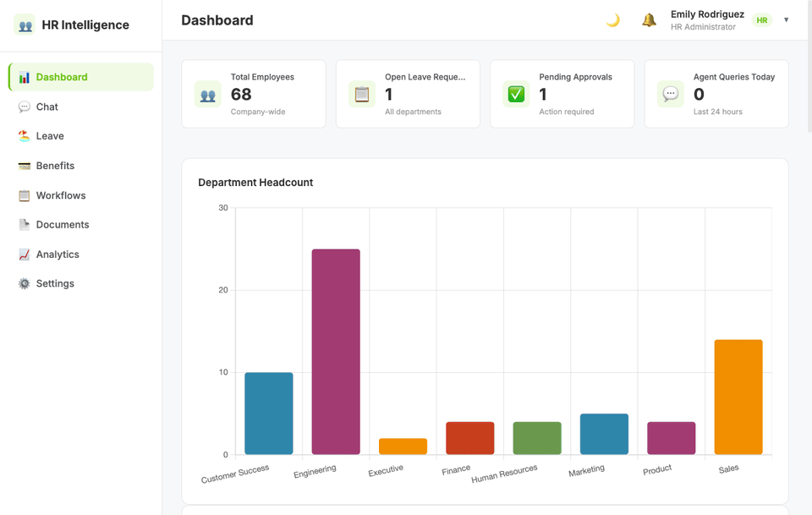Click the Marketing blue bar
The width and height of the screenshot is (812, 515).
click(x=604, y=435)
